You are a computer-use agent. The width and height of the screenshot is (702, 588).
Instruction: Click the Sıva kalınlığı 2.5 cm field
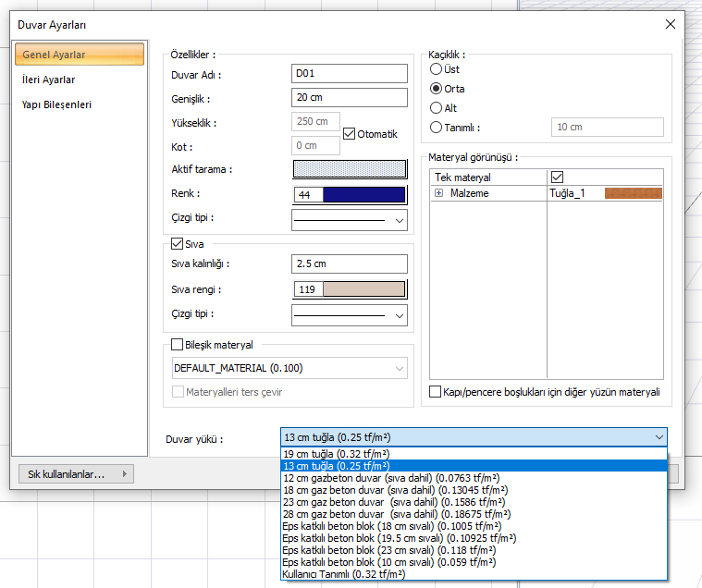click(x=350, y=263)
